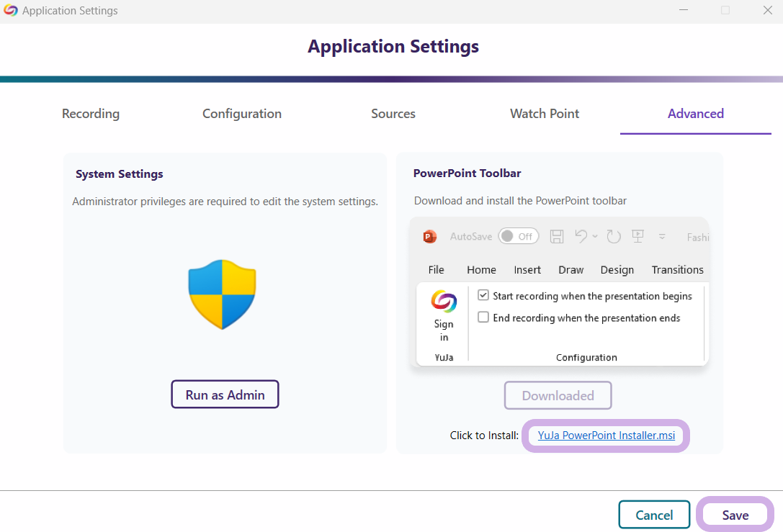Click the YuJa Sign in icon
The width and height of the screenshot is (783, 532).
pos(444,302)
